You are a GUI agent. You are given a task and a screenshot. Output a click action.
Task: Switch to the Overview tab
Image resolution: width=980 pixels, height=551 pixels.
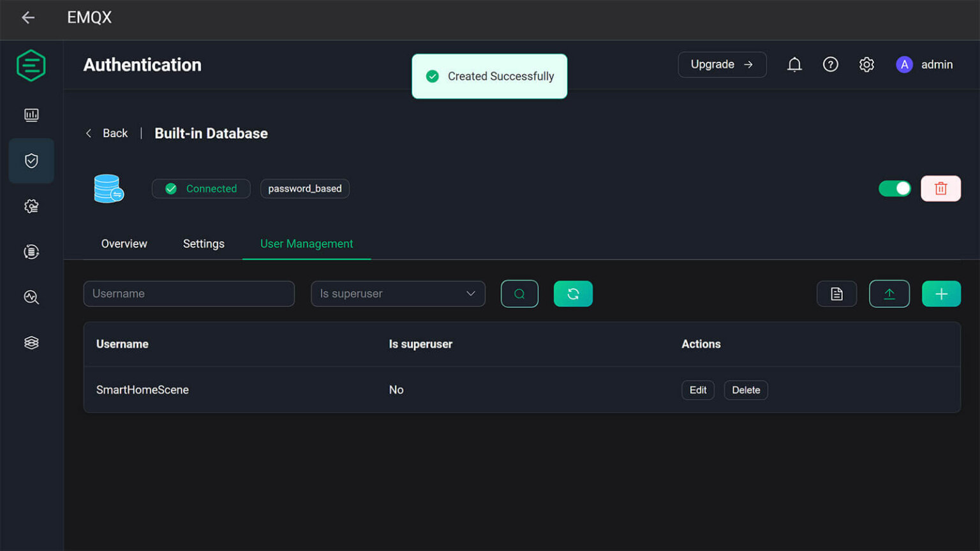point(124,244)
